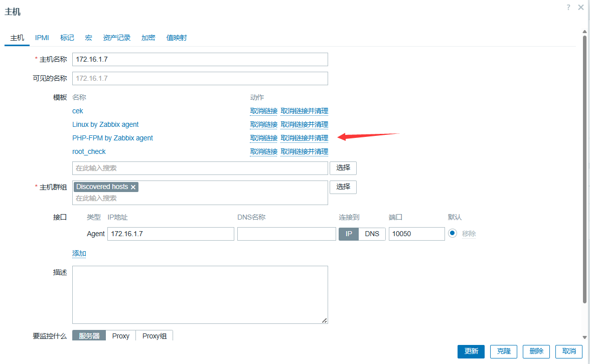The image size is (590, 364).
Task: Click 选择 button for host groups
Action: 343,187
